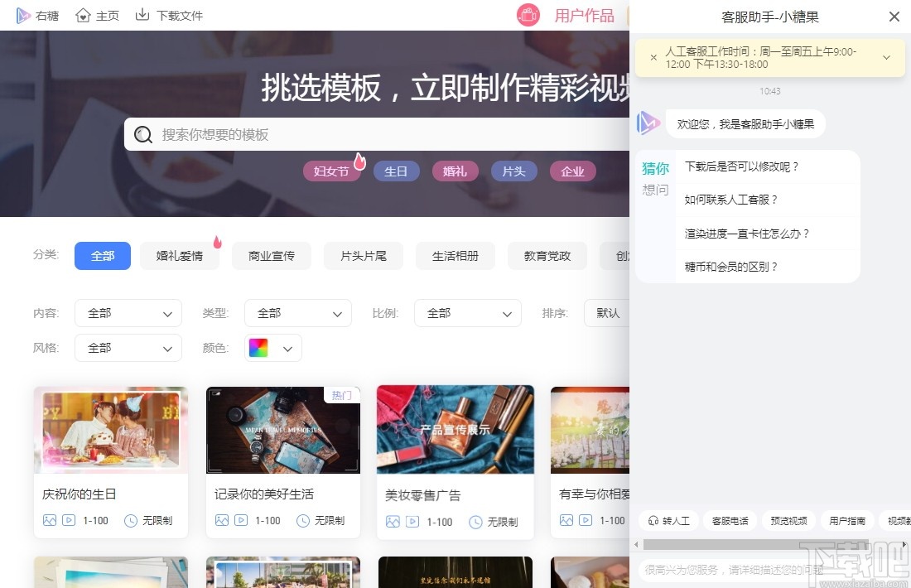This screenshot has width=911, height=588.
Task: Toggle the 生日 tag filter
Action: click(396, 171)
